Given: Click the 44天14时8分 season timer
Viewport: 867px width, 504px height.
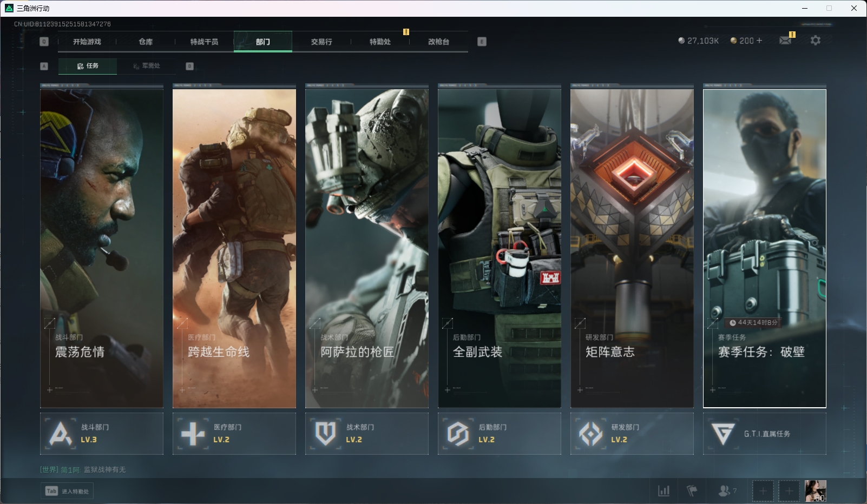Looking at the screenshot, I should [x=753, y=322].
